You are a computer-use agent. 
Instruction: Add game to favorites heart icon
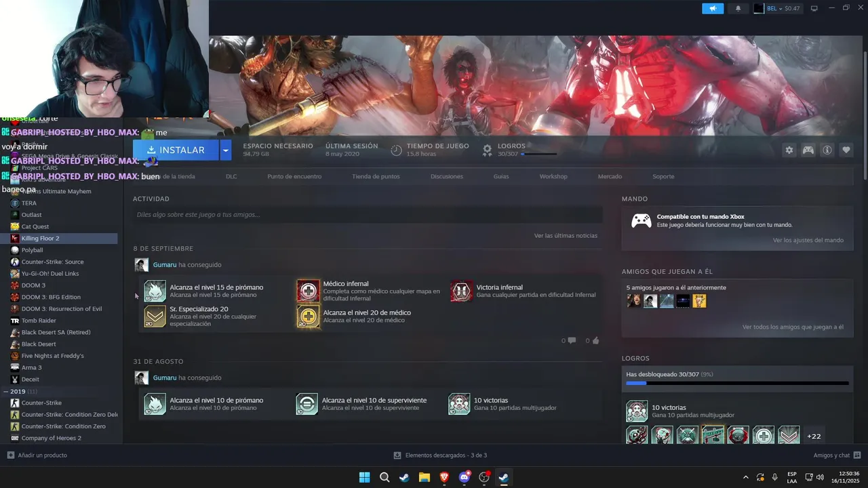tap(846, 150)
